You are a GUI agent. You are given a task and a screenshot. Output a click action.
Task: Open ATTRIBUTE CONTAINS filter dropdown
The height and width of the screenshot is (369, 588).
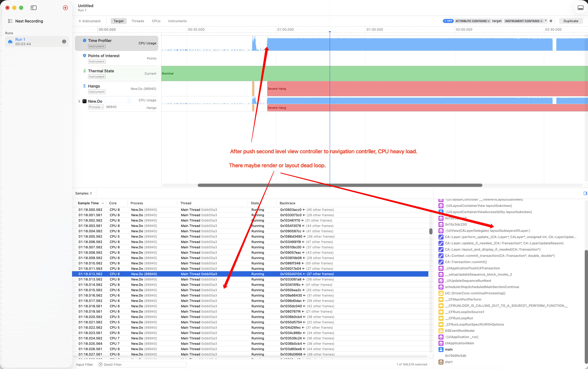(472, 21)
